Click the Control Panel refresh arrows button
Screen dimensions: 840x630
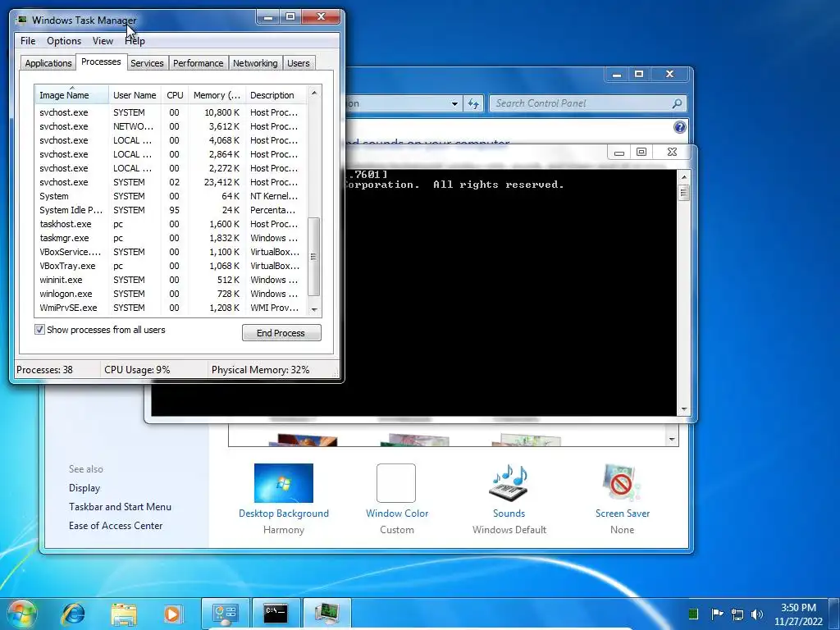473,103
